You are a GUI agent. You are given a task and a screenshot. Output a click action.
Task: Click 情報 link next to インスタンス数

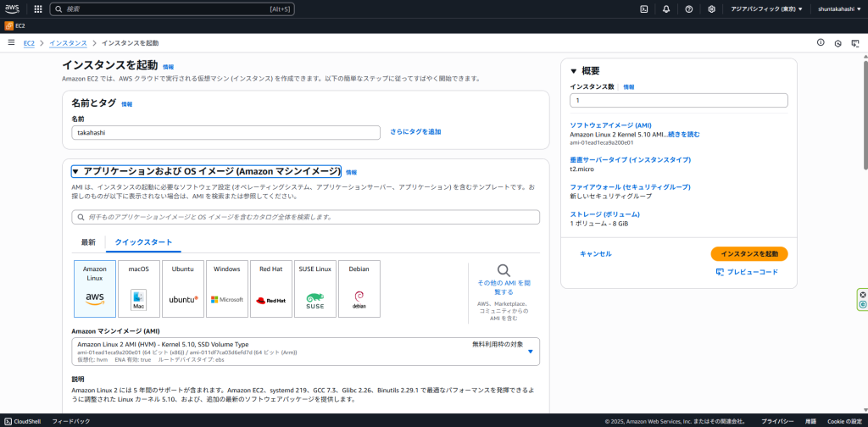click(x=629, y=87)
